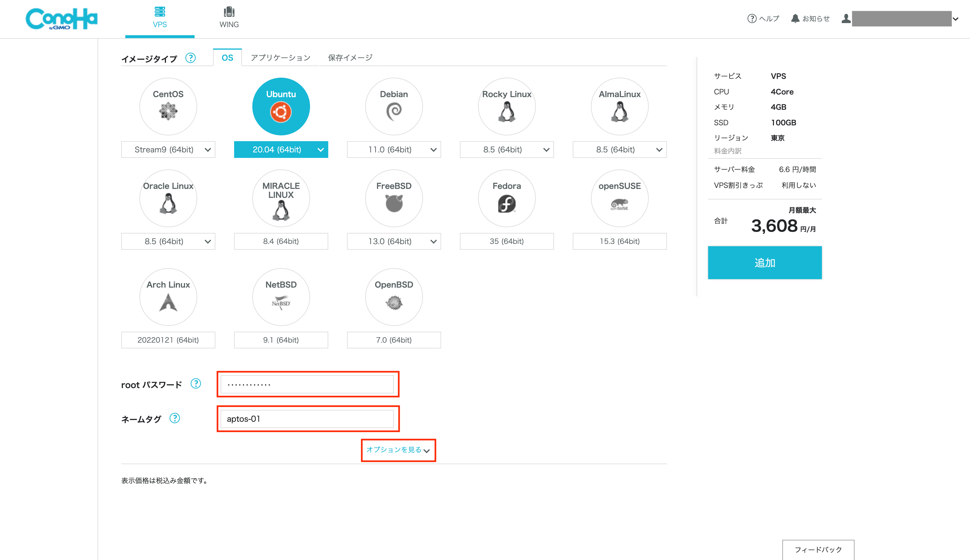970x560 pixels.
Task: Select the MIRACLE LINUX image
Action: pyautogui.click(x=281, y=199)
